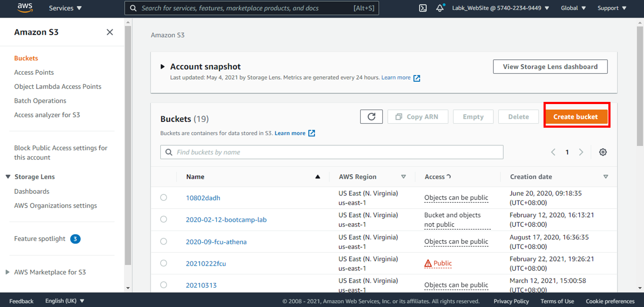Click the Amazon S3 breadcrumb
The height and width of the screenshot is (307, 644).
[167, 35]
